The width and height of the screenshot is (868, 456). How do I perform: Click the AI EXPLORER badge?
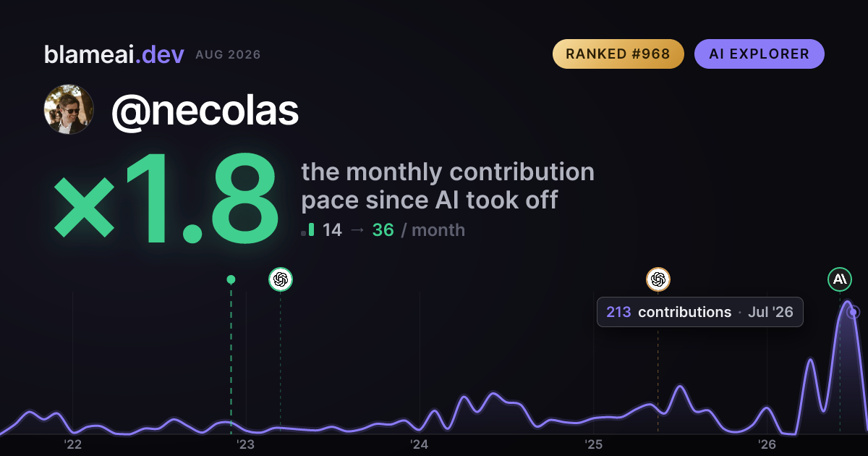click(759, 54)
